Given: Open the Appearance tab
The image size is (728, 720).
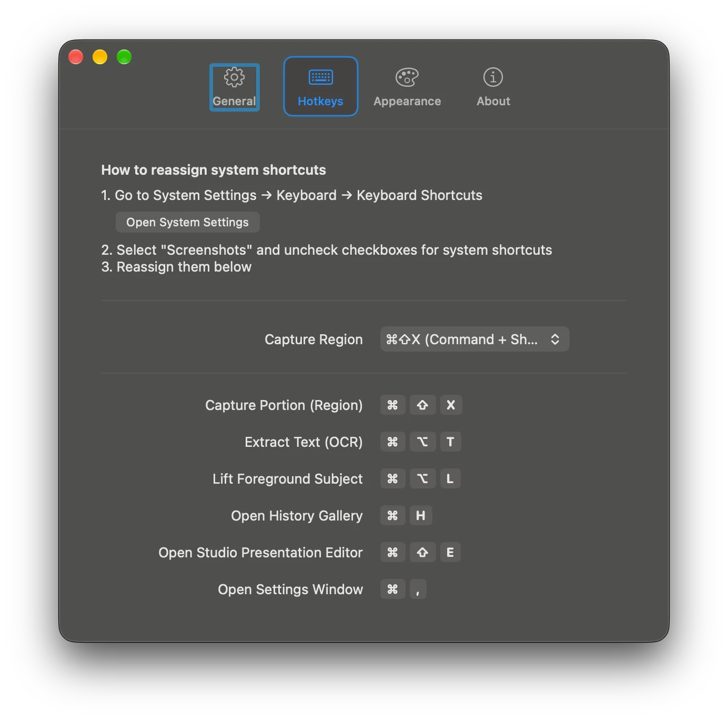Looking at the screenshot, I should (407, 87).
